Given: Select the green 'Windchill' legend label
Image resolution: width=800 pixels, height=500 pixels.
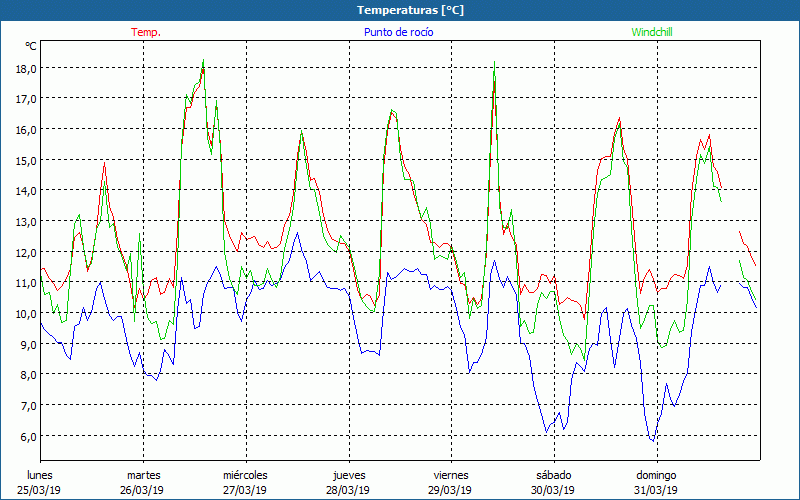Looking at the screenshot, I should pyautogui.click(x=652, y=32).
